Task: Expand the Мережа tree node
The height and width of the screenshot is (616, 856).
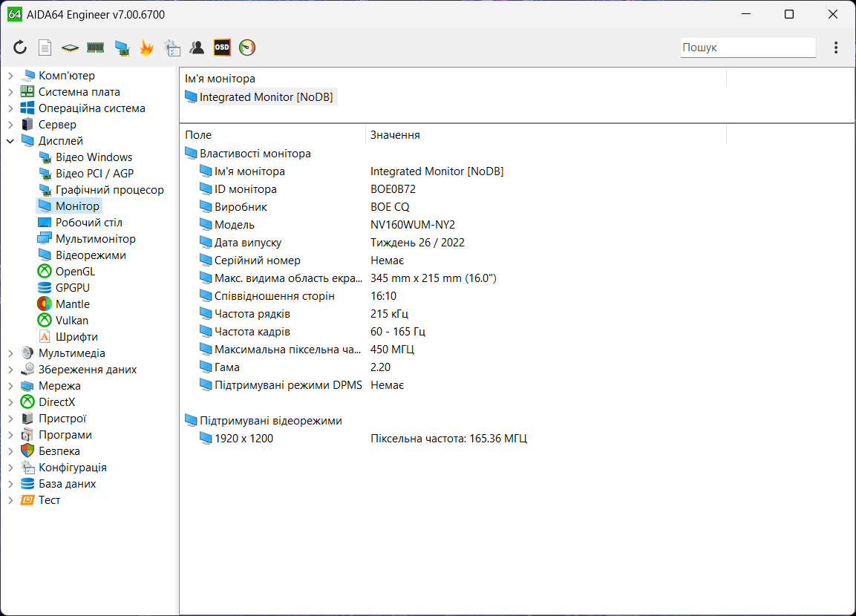Action: coord(10,386)
